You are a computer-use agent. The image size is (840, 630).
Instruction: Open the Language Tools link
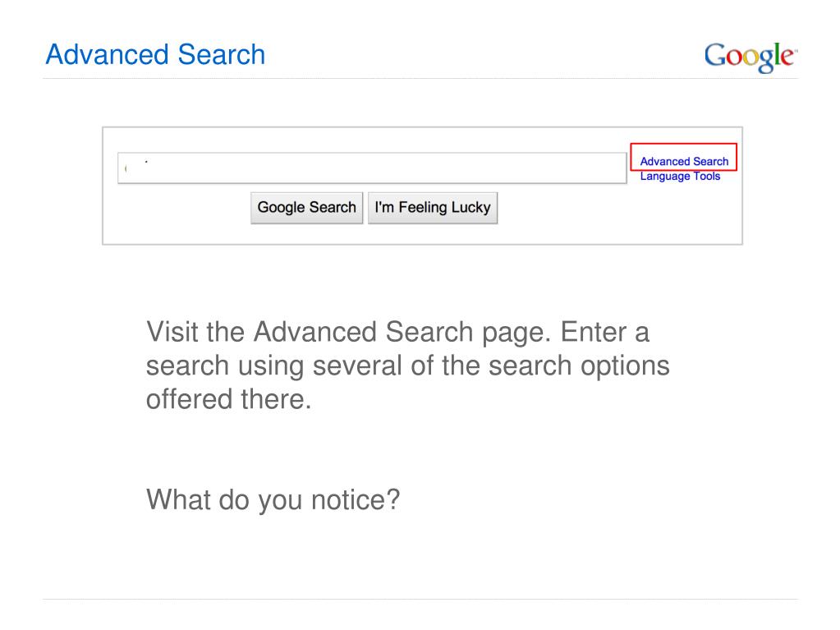(680, 177)
